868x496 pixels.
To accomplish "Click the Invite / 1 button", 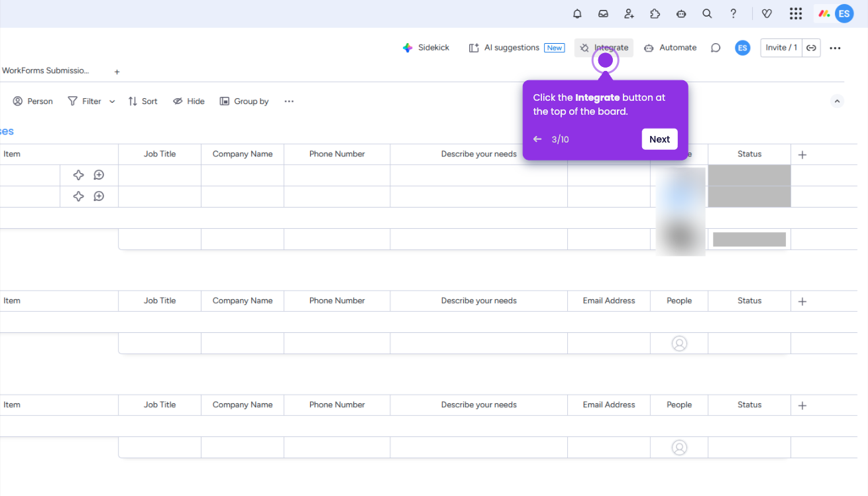I will coord(781,48).
